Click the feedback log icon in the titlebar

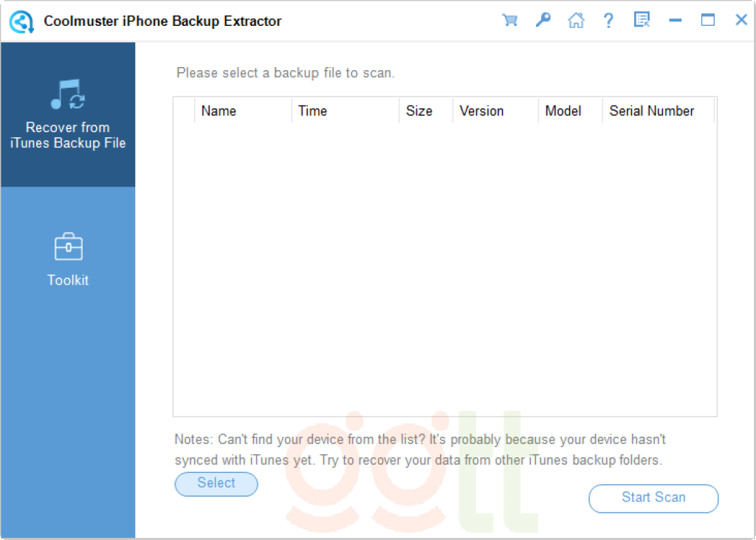[642, 20]
